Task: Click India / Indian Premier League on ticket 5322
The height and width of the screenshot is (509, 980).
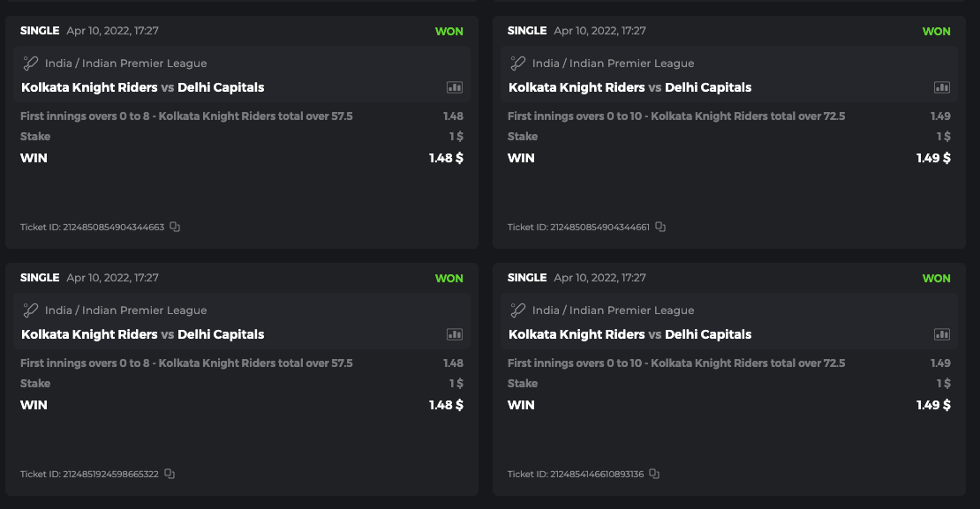Action: click(125, 311)
